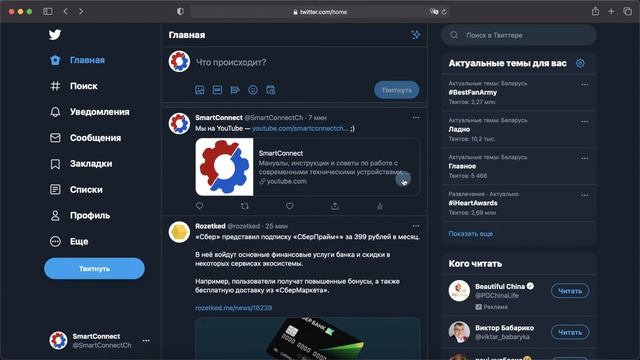Viewport: 640px width, 360px height.
Task: Expand the Еще more menu
Action: click(69, 241)
